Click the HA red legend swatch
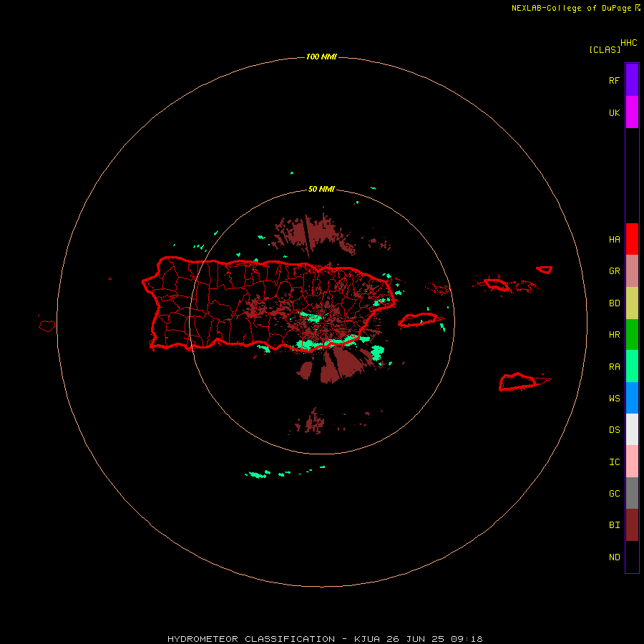This screenshot has height=644, width=644. [x=632, y=239]
